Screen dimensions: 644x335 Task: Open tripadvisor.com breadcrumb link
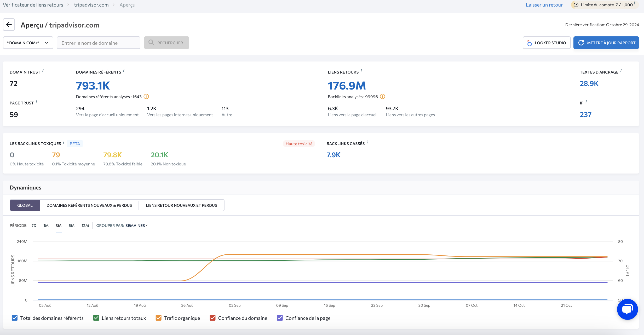tap(91, 5)
